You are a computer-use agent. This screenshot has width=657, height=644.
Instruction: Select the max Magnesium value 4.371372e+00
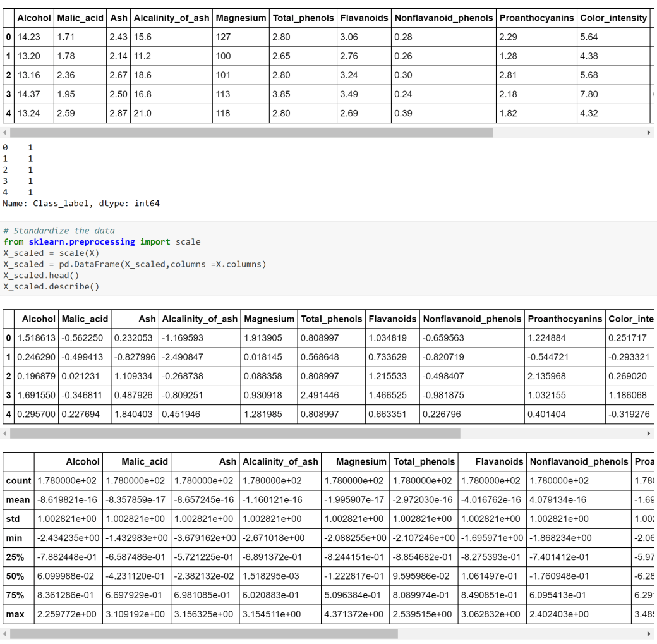(x=355, y=614)
